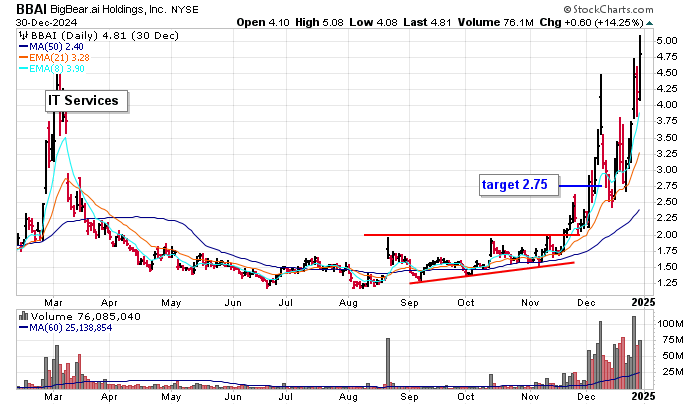The width and height of the screenshot is (700, 405).
Task: Click the Volume 76.1M header value
Action: (495, 22)
